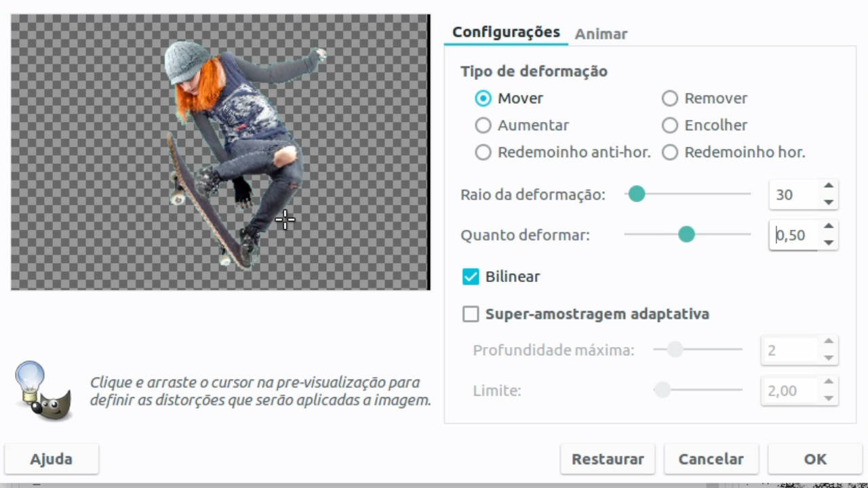Screen dimensions: 868x488
Task: Click the 'Clique e arraste o cursor' hint text
Action: pos(260,391)
